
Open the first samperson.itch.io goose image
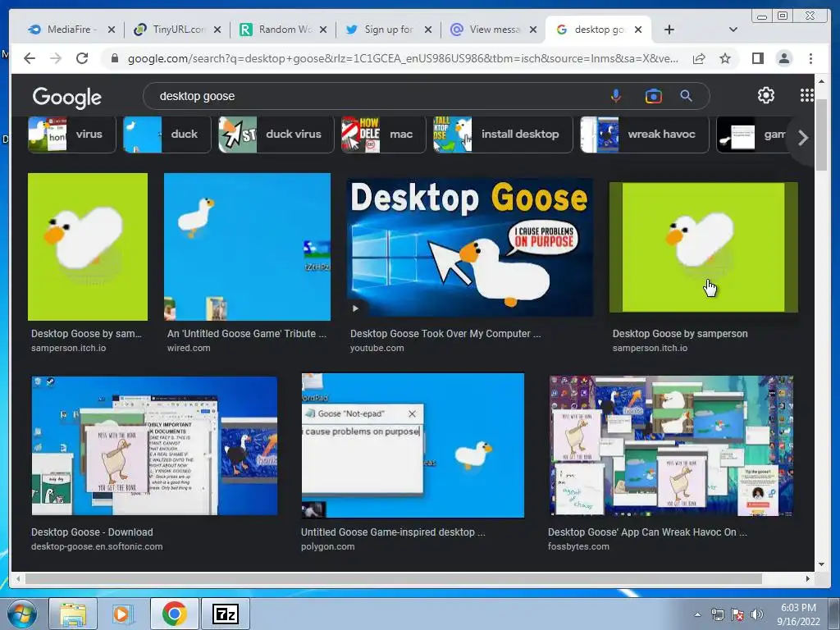click(88, 246)
